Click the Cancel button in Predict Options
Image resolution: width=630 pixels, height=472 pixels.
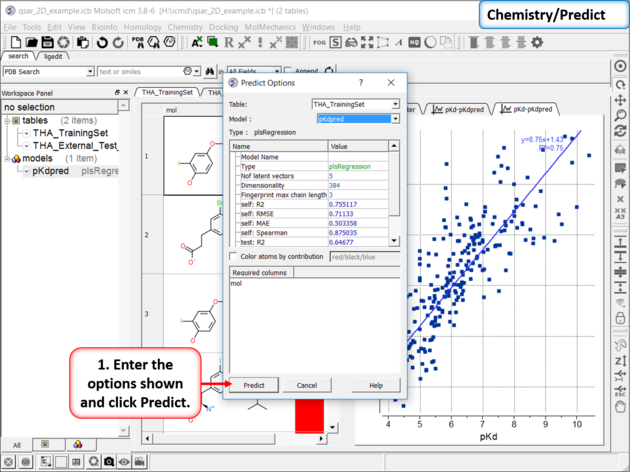(307, 385)
